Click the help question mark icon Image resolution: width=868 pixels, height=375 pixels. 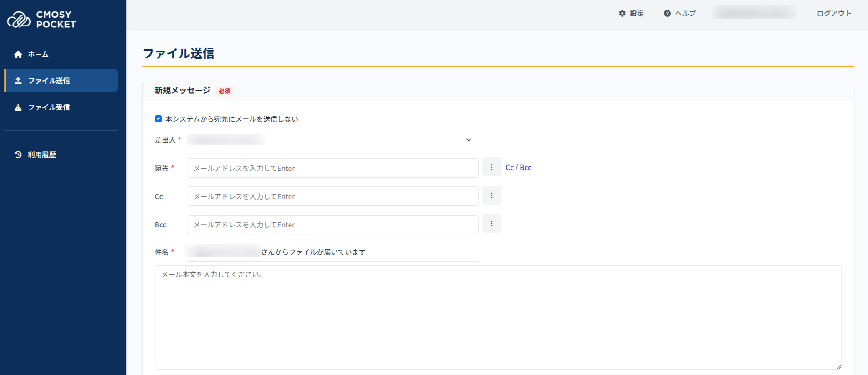pyautogui.click(x=667, y=14)
